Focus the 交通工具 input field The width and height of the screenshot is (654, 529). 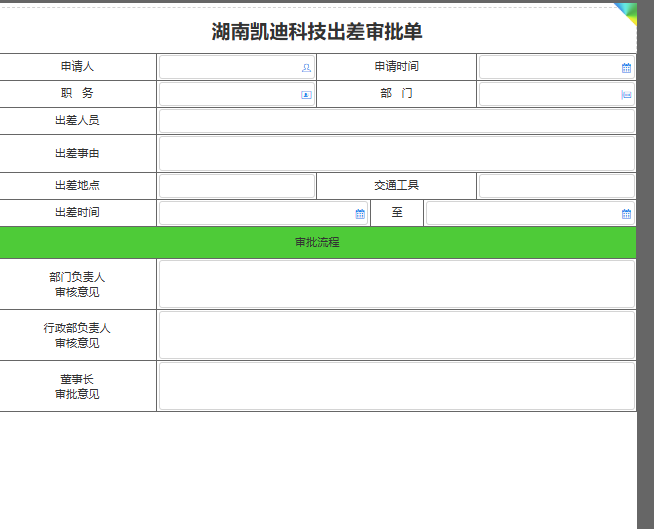[557, 186]
